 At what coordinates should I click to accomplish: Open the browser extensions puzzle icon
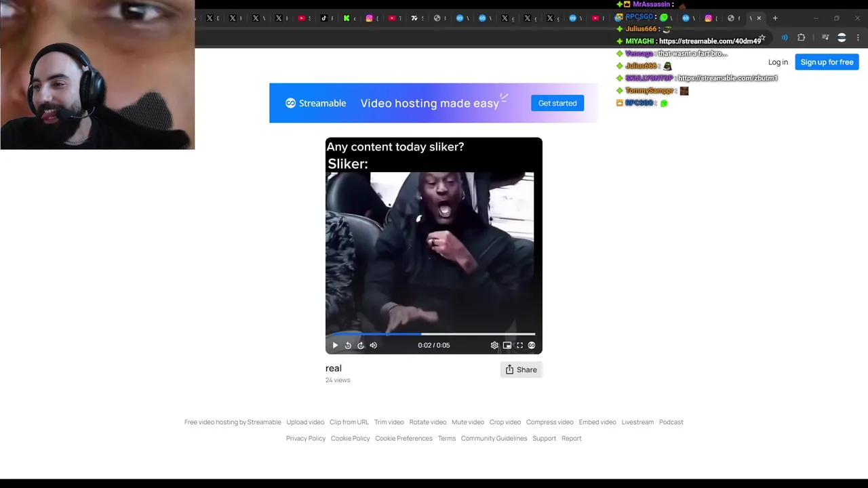point(802,38)
